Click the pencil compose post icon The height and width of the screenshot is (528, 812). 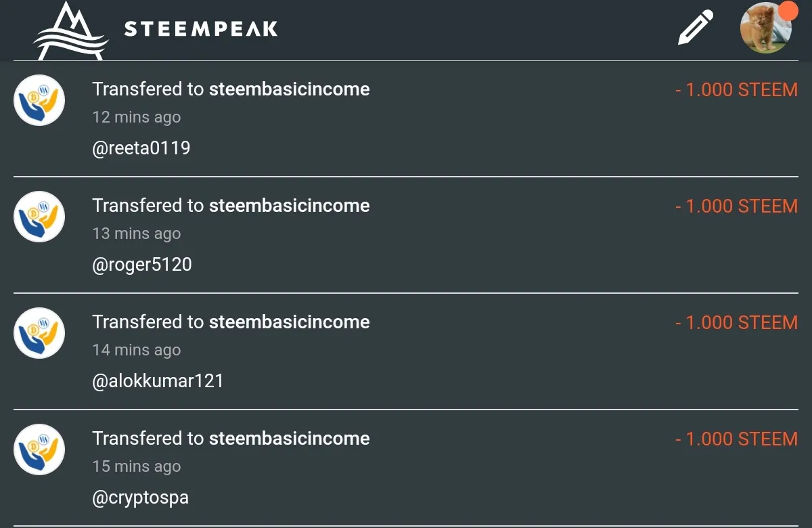(x=696, y=27)
